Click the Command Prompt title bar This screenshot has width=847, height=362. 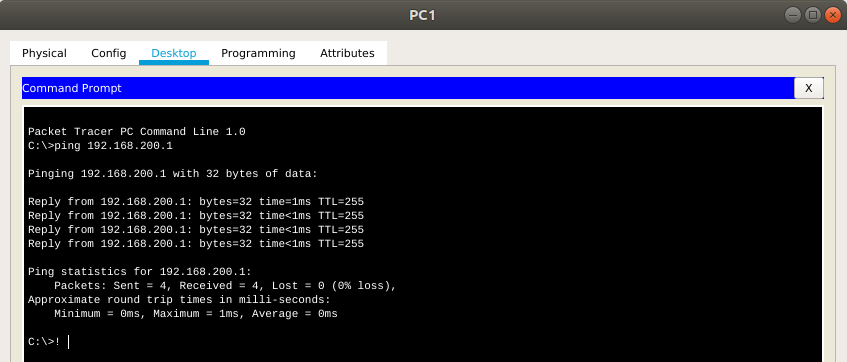pos(407,88)
